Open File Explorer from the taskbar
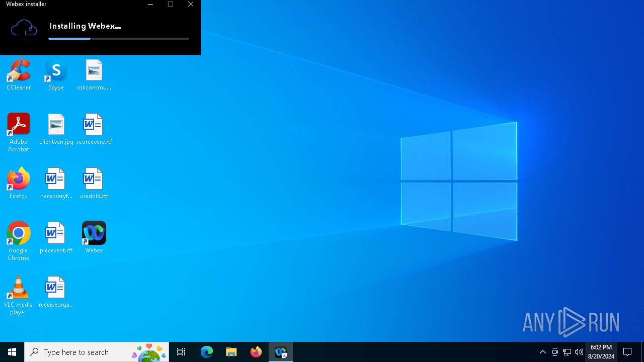Image resolution: width=644 pixels, height=362 pixels. (x=231, y=352)
